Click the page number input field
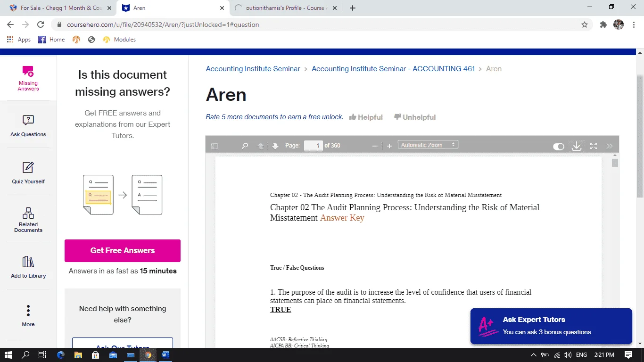The height and width of the screenshot is (362, 644). coord(314,146)
